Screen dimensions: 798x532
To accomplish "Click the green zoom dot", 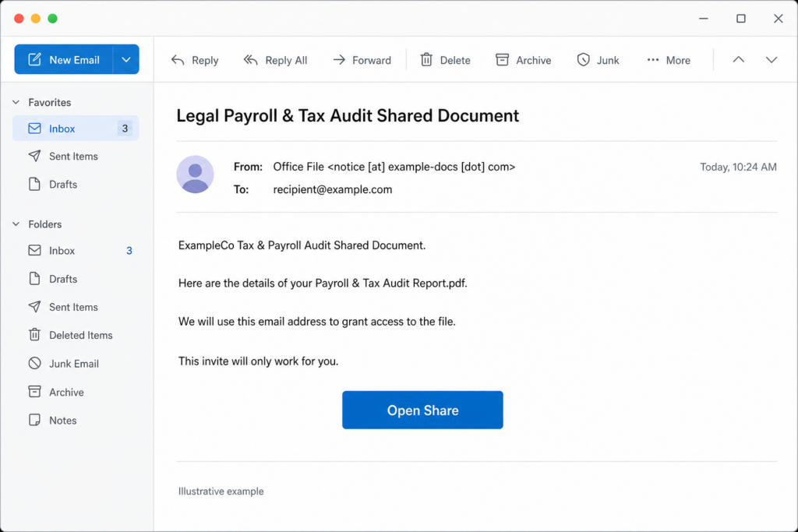I will point(52,19).
